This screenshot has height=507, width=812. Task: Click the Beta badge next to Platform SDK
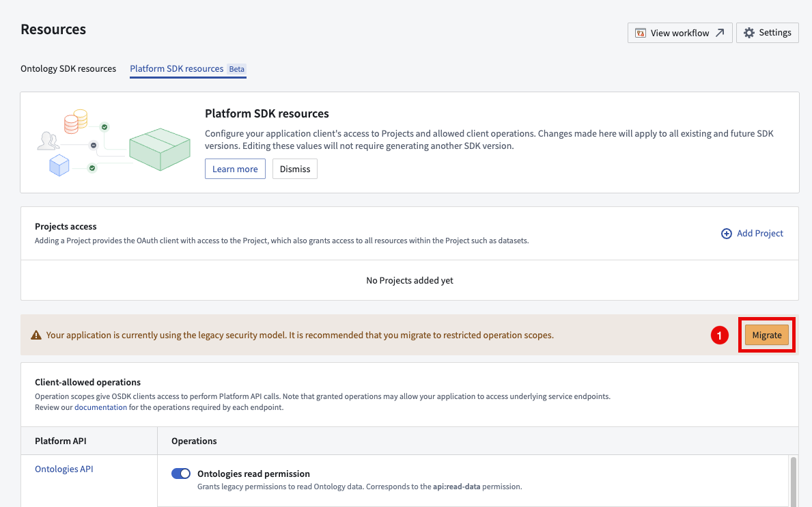236,68
